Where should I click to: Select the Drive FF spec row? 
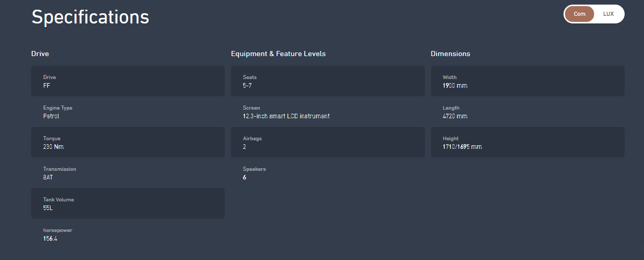[128, 81]
